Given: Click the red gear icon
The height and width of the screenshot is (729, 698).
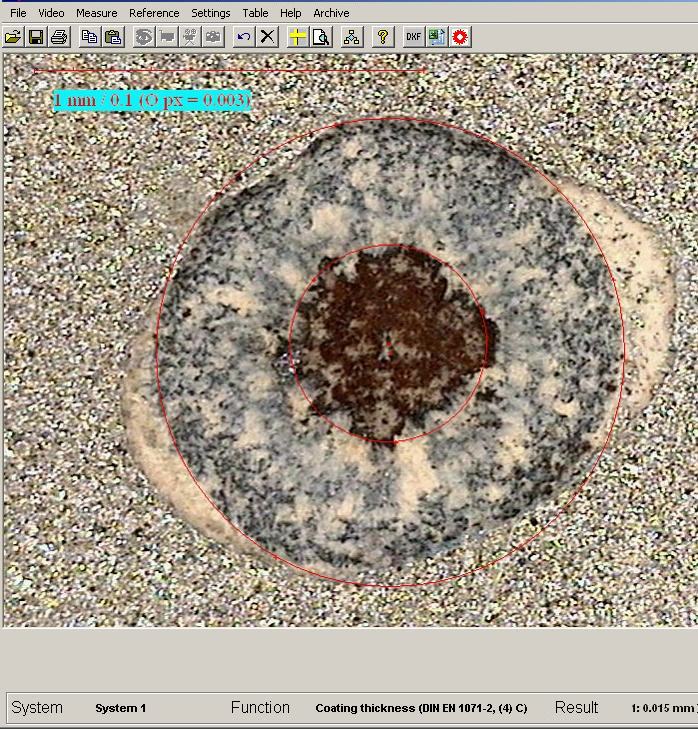Looking at the screenshot, I should click(460, 37).
